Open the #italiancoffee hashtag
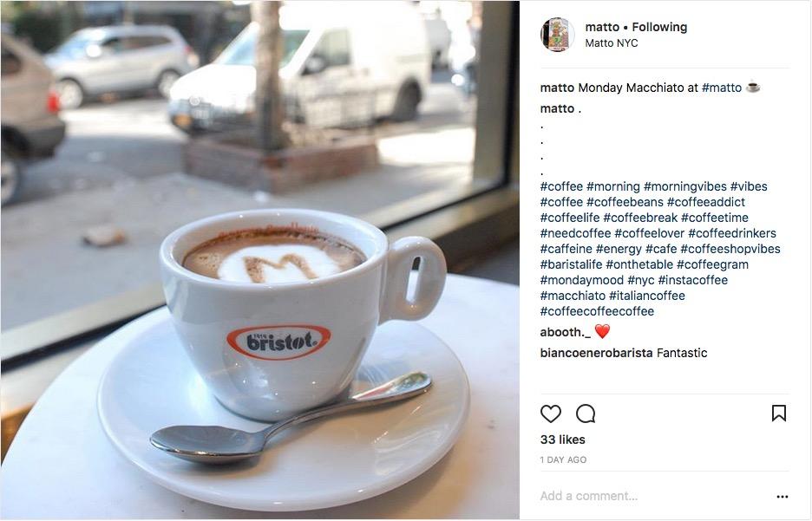The height and width of the screenshot is (521, 812). click(x=647, y=296)
